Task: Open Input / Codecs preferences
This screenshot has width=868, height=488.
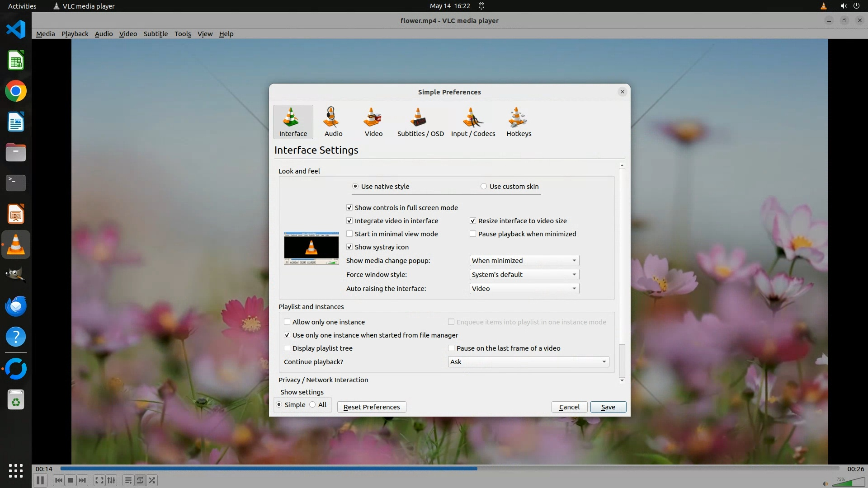Action: tap(473, 122)
